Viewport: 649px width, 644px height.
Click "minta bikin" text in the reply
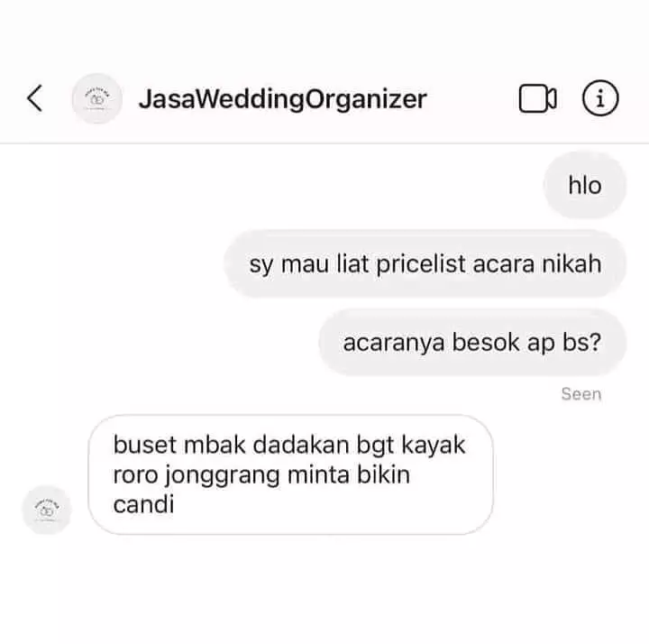(349, 474)
